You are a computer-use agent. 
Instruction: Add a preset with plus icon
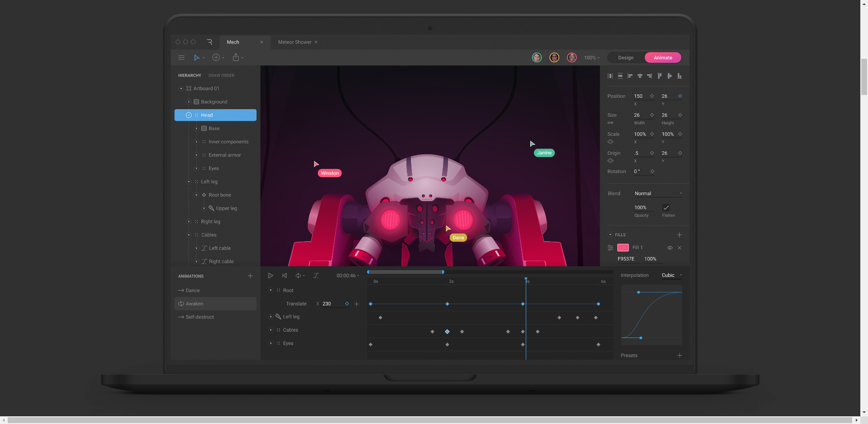(679, 355)
